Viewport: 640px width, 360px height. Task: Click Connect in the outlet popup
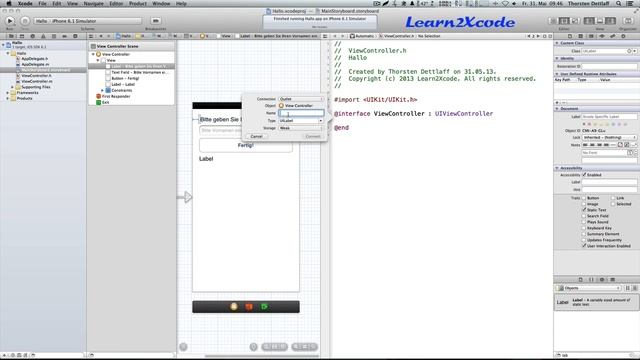[x=313, y=136]
